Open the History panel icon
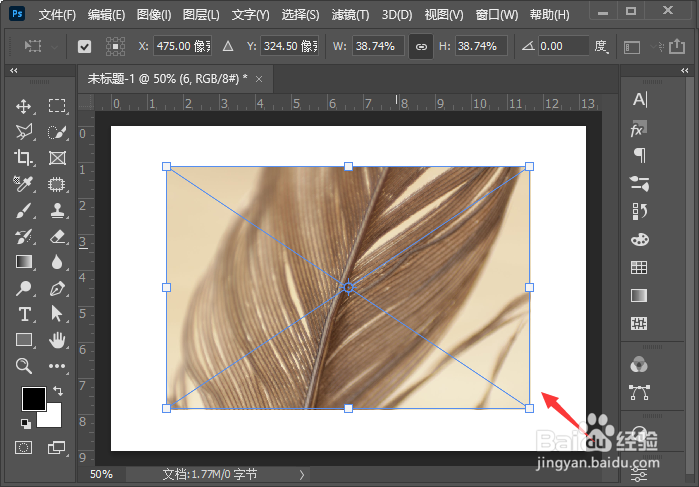Screen dimensions: 699x487 [x=639, y=211]
